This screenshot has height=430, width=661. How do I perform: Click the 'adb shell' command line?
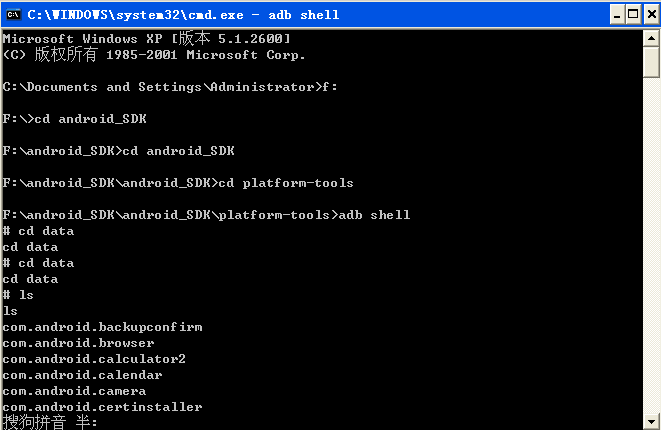coord(206,215)
